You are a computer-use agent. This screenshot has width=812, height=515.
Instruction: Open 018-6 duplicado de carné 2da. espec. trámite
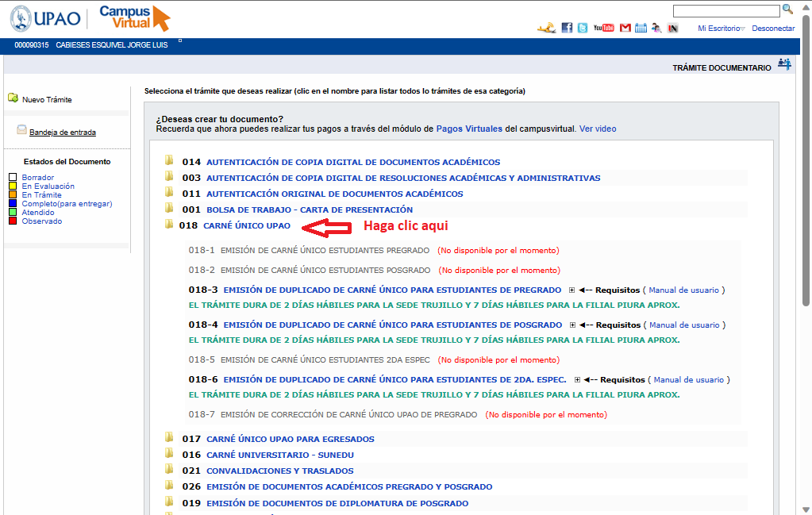coord(394,380)
